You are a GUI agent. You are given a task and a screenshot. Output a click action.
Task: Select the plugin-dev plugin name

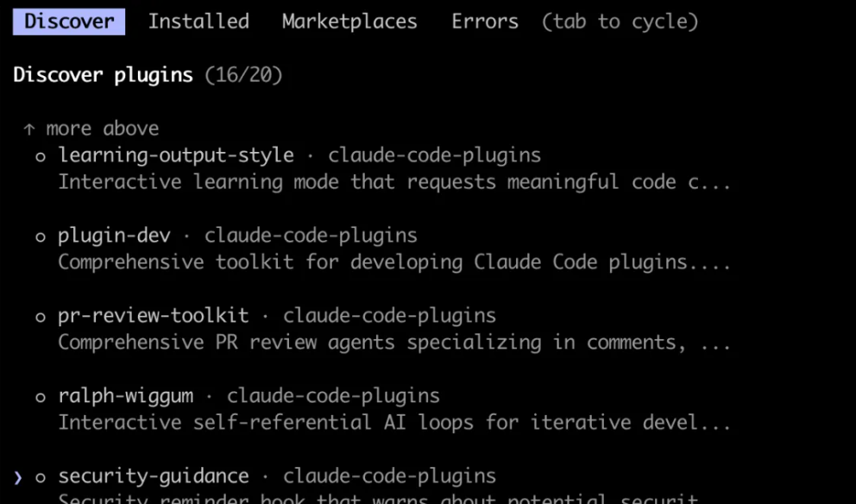point(114,236)
